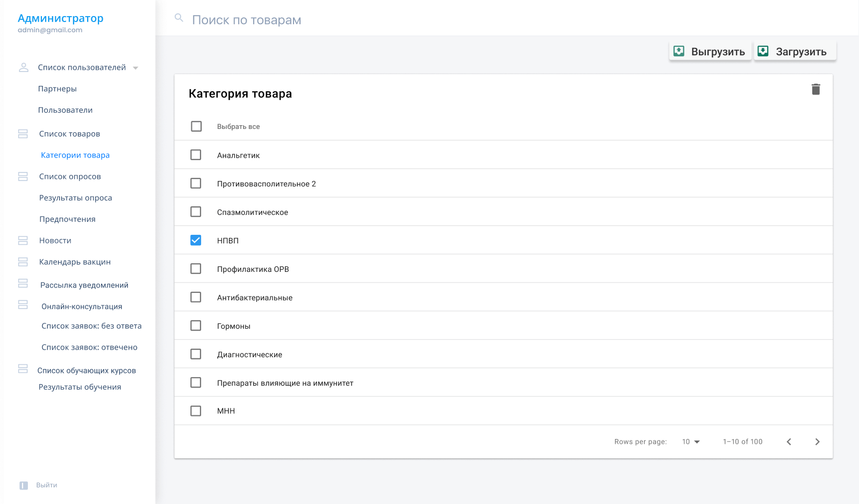Collapse the Список пользователей dropdown arrow
This screenshot has height=504, width=859.
(x=135, y=68)
